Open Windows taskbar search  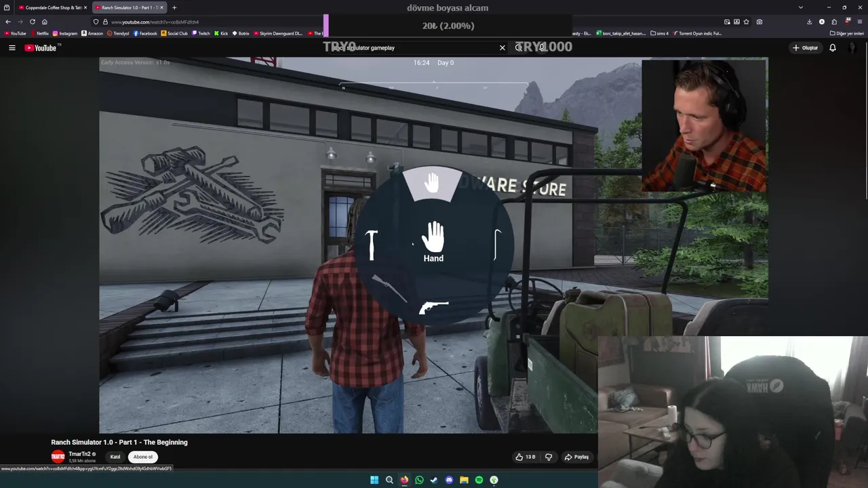point(389,480)
